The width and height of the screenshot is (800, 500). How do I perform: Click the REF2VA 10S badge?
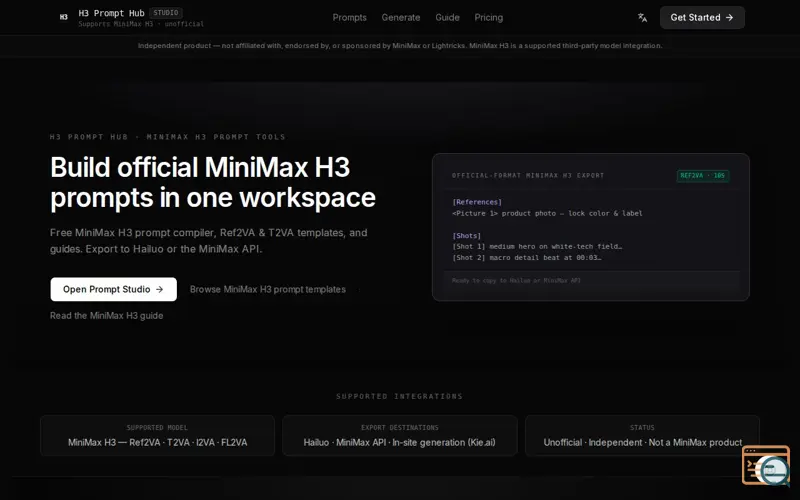coord(703,176)
